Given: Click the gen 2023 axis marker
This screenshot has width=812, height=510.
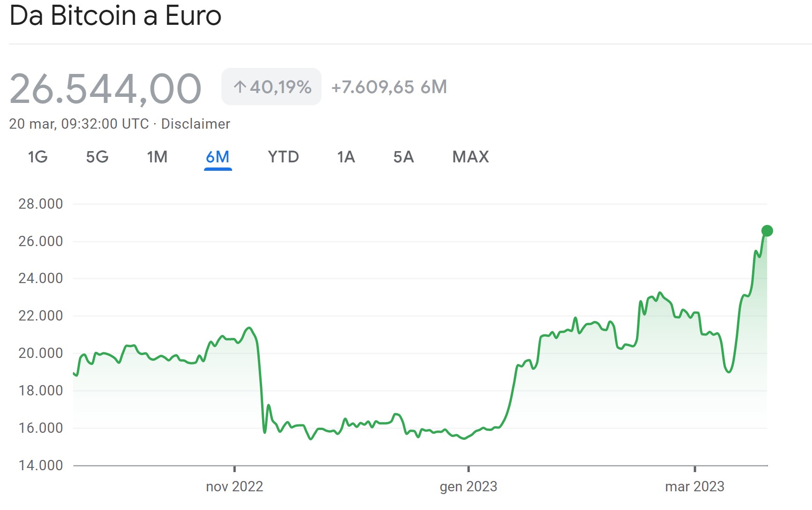Looking at the screenshot, I should pyautogui.click(x=468, y=487).
